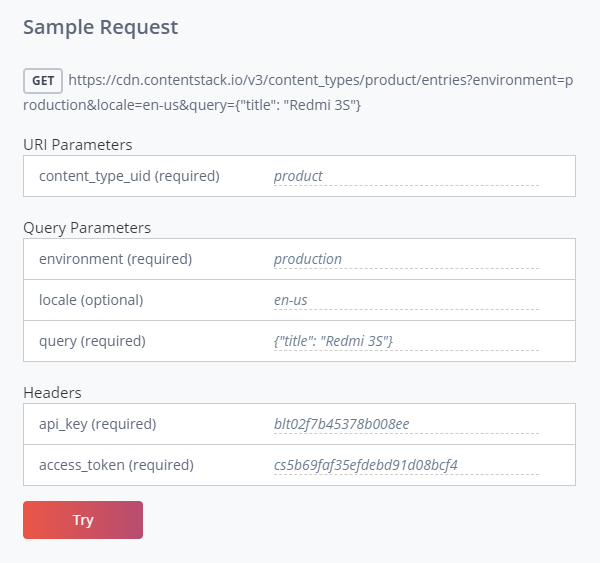Image resolution: width=600 pixels, height=563 pixels.
Task: Select the query (required) label
Action: (x=92, y=341)
